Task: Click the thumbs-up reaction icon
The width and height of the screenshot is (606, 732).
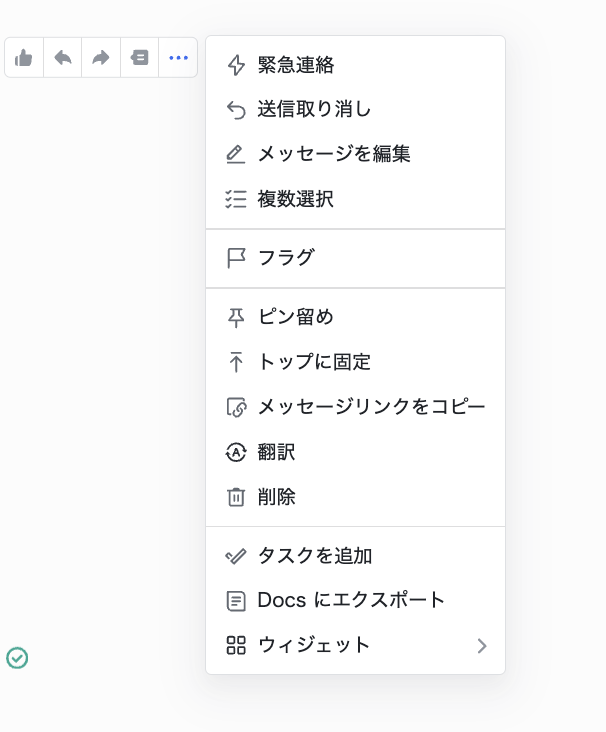Action: point(23,58)
